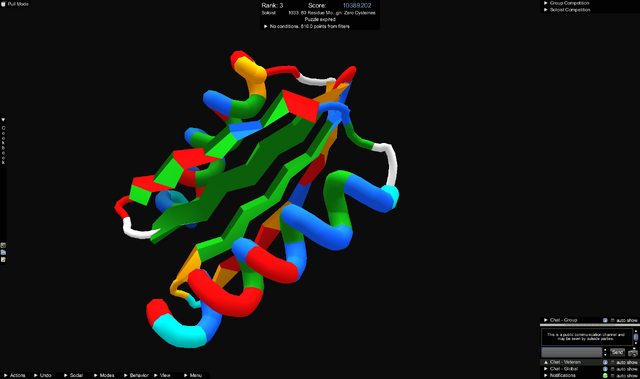Click the Chat - Global blue user icon
This screenshot has height=379, width=640.
[605, 369]
